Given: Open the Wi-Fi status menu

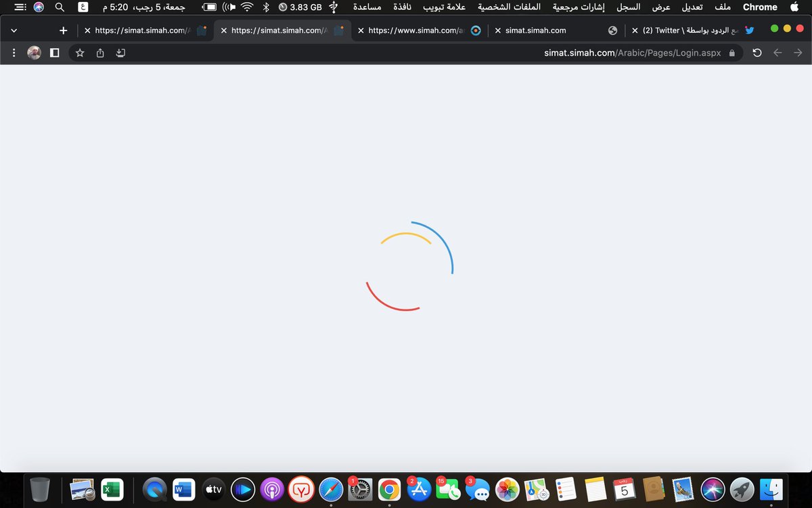Looking at the screenshot, I should tap(247, 7).
